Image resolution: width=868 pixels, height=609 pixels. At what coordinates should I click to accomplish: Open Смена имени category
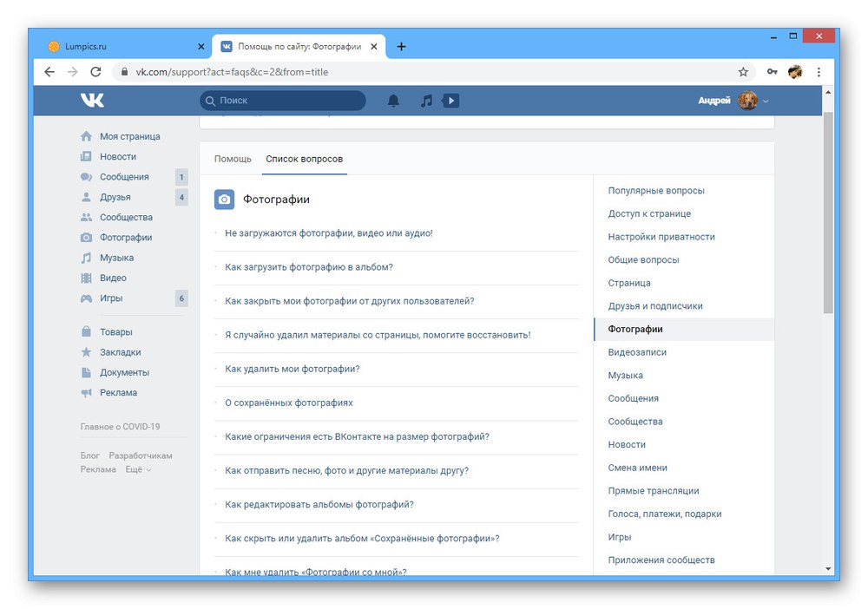click(637, 468)
